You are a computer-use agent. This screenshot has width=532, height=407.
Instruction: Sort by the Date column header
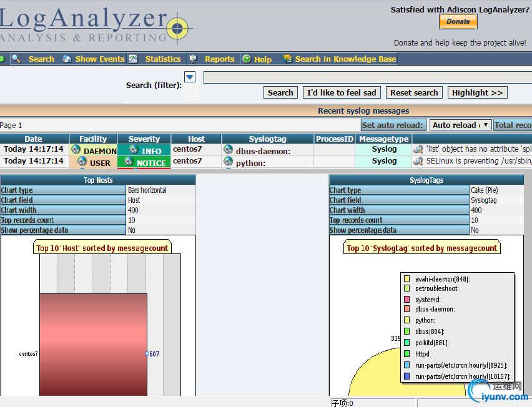33,139
